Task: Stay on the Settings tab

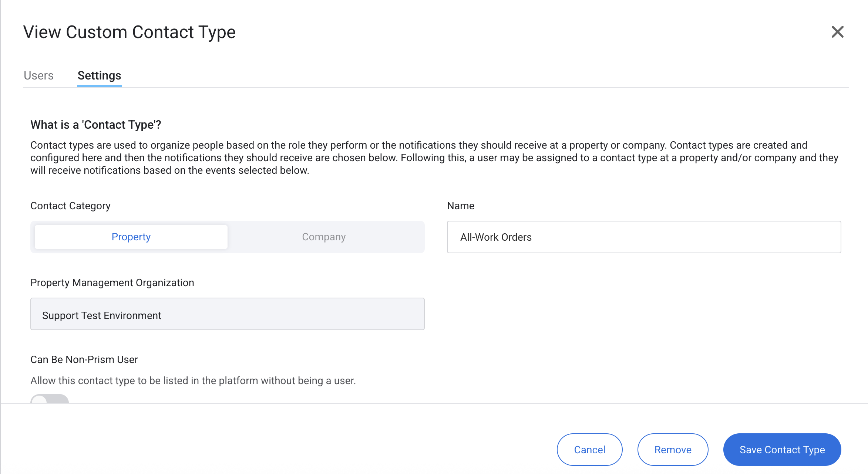Action: 99,75
